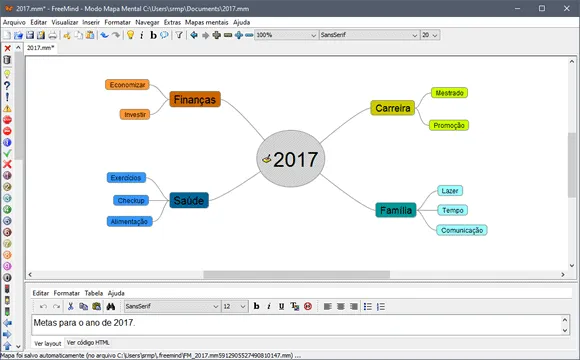Open the Tabela menu in note editor

tap(94, 293)
